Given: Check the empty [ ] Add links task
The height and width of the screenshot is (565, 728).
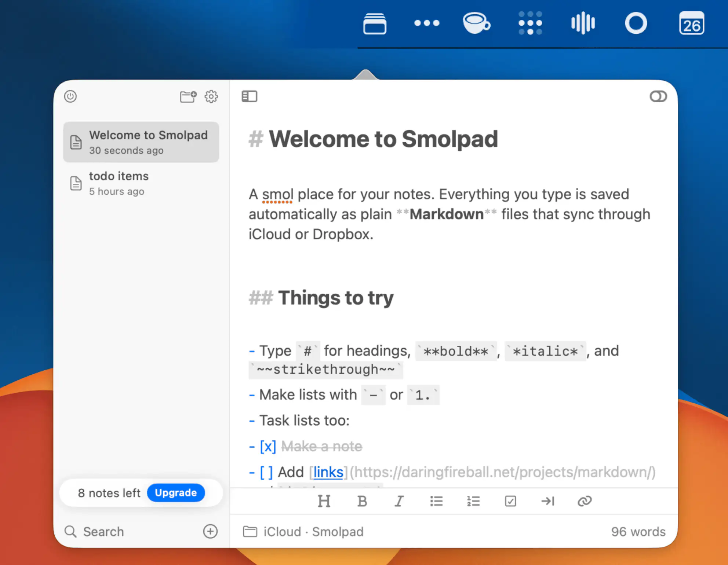Looking at the screenshot, I should (266, 472).
